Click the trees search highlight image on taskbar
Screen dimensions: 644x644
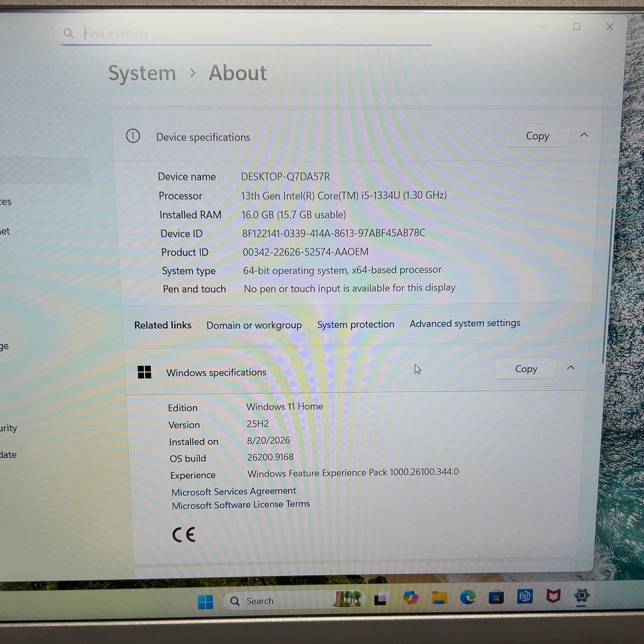[348, 599]
